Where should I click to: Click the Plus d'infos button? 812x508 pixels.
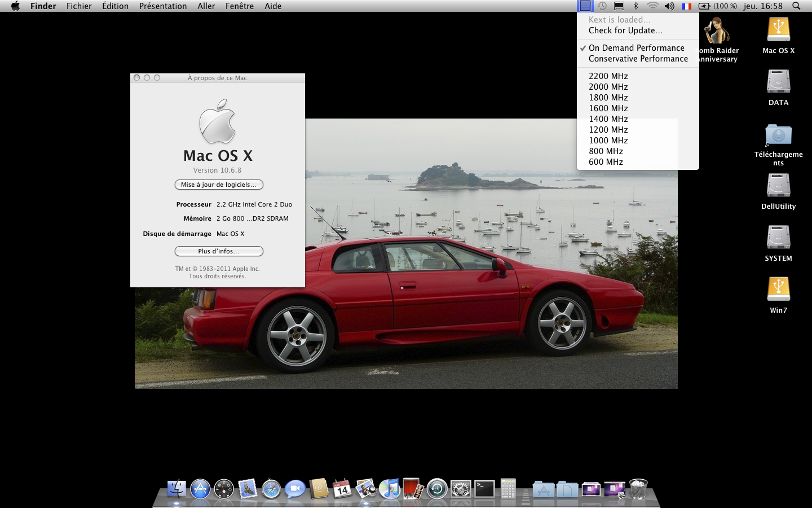coord(219,251)
